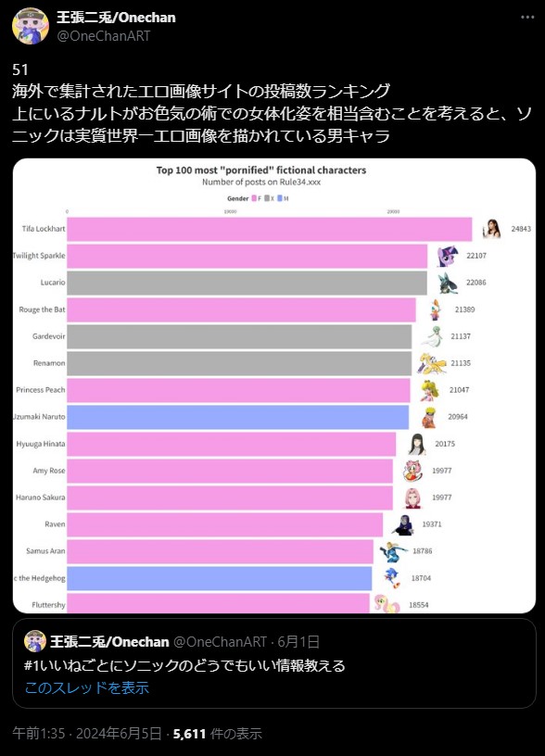Click the Lucario character icon

(448, 283)
